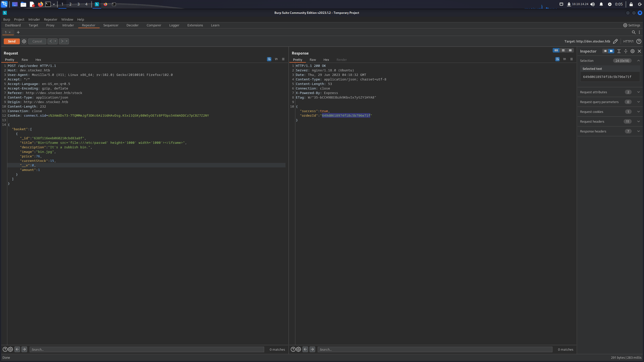
Task: Switch Request view to Hex tab
Action: (38, 60)
